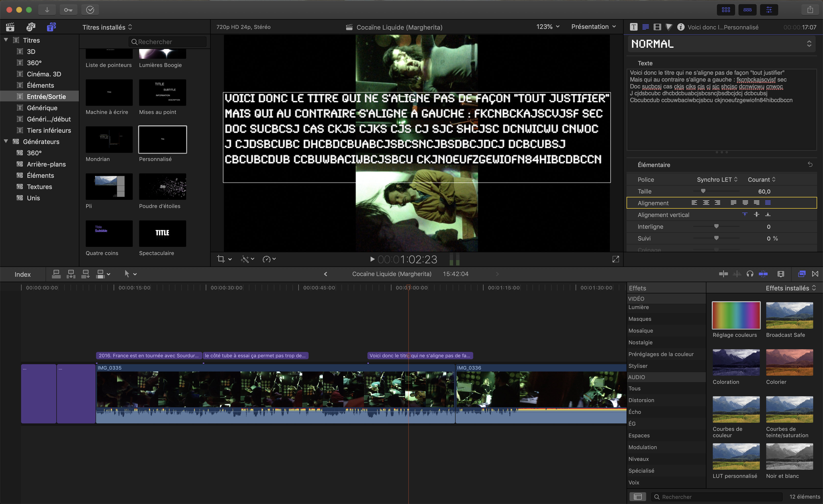This screenshot has height=504, width=823.
Task: Toggle the timeline panel button
Action: click(748, 10)
